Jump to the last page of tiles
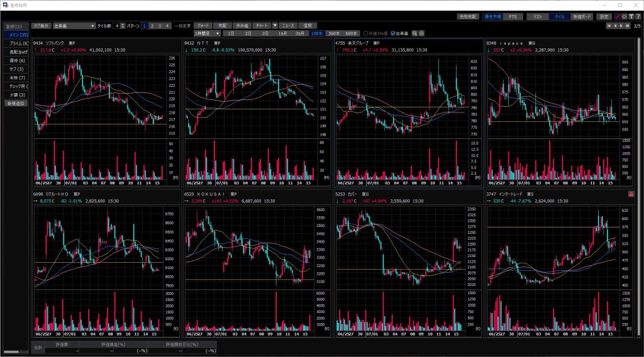Screen dimensions: 644x357 628,26
